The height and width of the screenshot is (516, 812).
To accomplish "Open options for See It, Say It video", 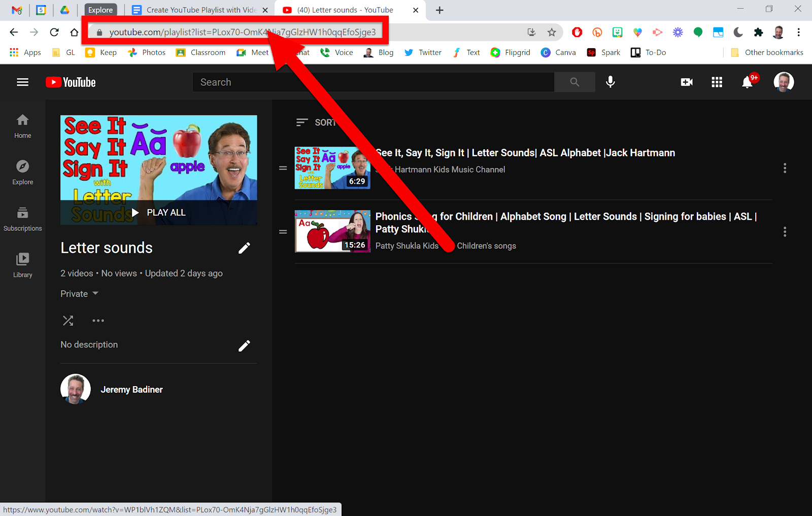I will tap(785, 168).
